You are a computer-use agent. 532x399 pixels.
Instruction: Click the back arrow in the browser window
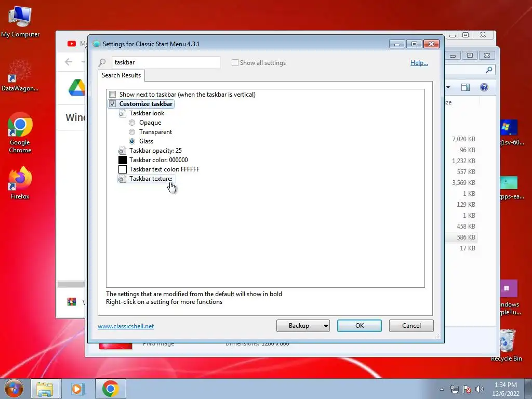click(69, 62)
